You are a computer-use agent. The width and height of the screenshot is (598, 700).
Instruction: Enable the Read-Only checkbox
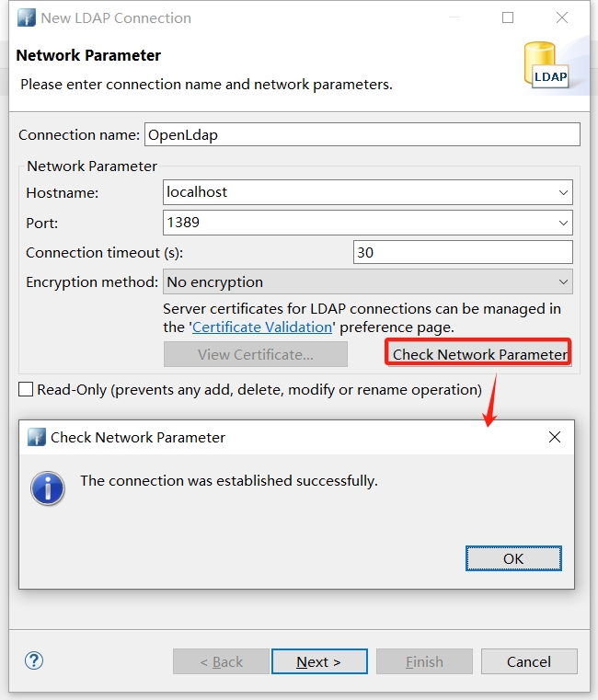26,390
